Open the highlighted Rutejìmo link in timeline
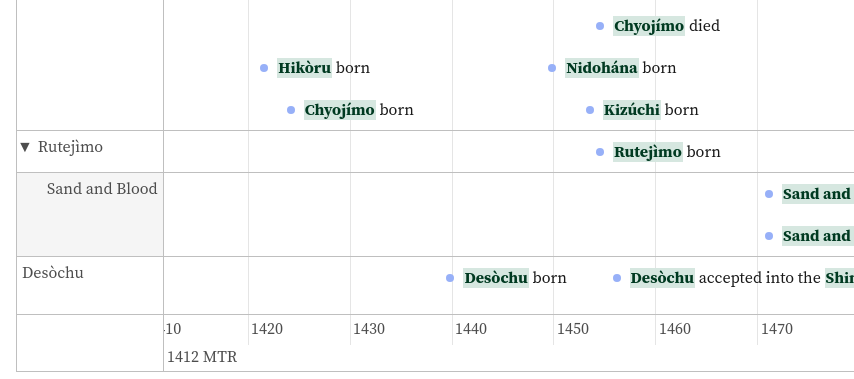This screenshot has width=854, height=379. point(648,152)
